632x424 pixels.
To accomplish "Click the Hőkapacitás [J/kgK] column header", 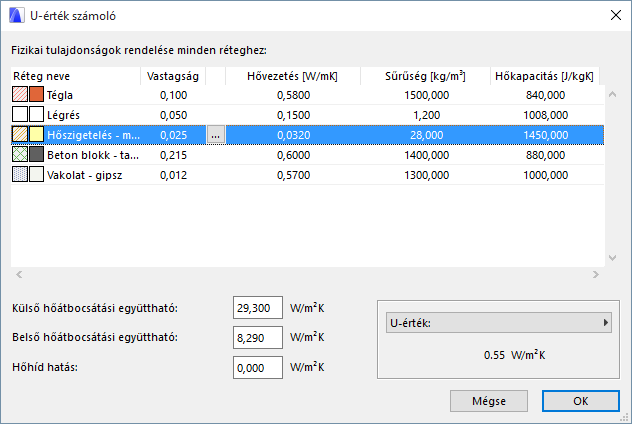I will tap(545, 76).
